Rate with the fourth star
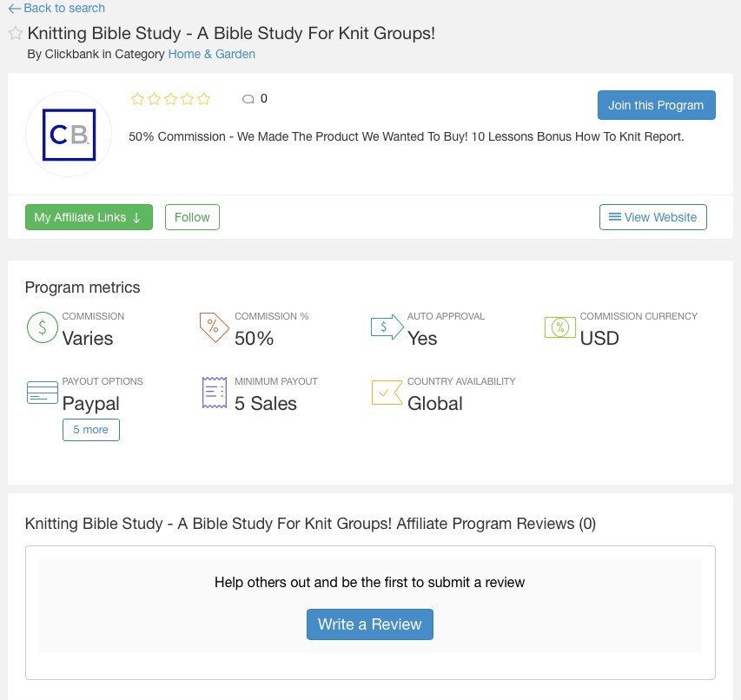The height and width of the screenshot is (700, 741). [187, 99]
